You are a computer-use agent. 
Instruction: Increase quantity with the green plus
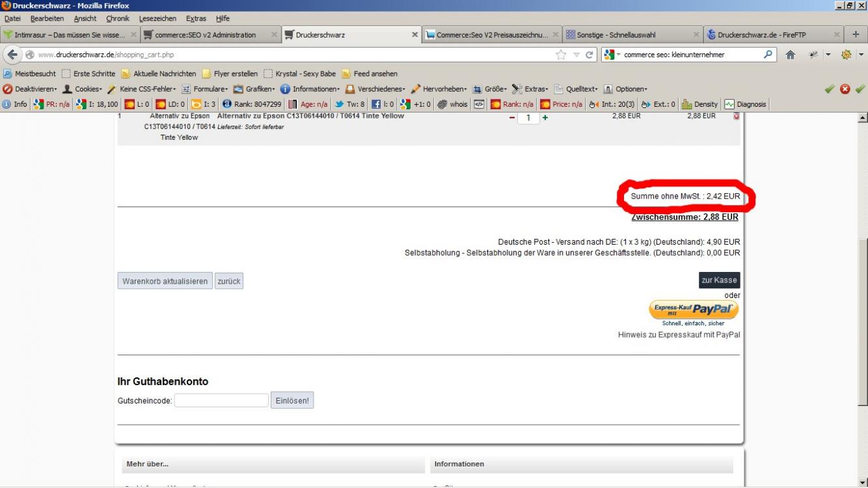tap(545, 118)
